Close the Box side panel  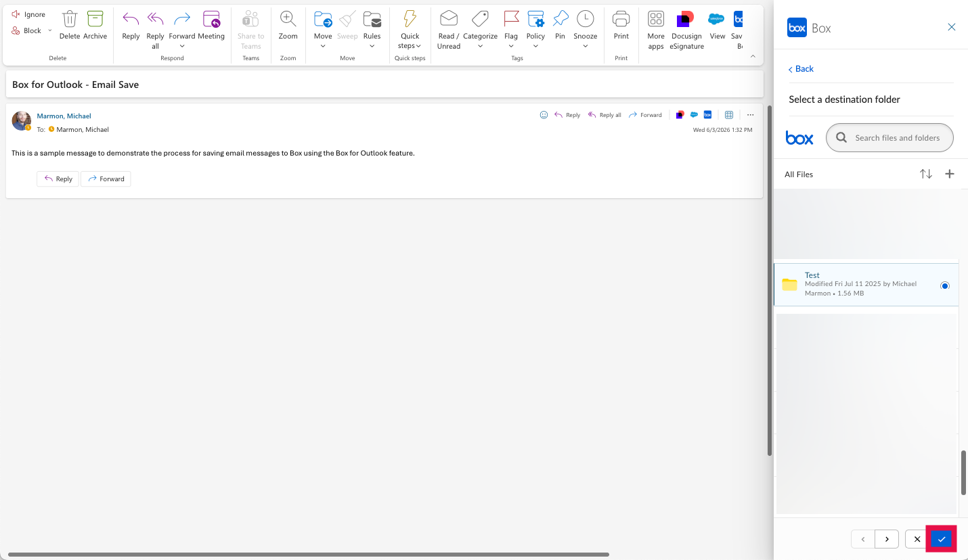coord(952,27)
